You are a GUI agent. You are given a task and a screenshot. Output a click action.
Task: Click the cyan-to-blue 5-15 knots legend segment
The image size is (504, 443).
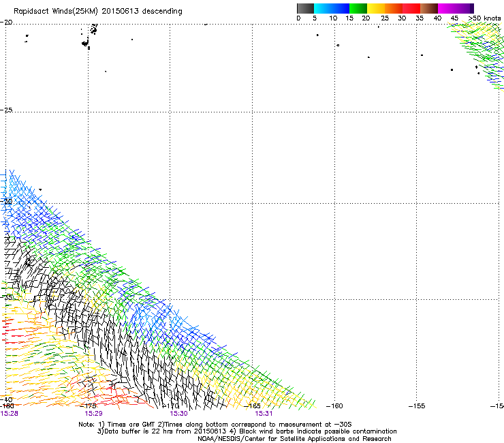point(332,8)
